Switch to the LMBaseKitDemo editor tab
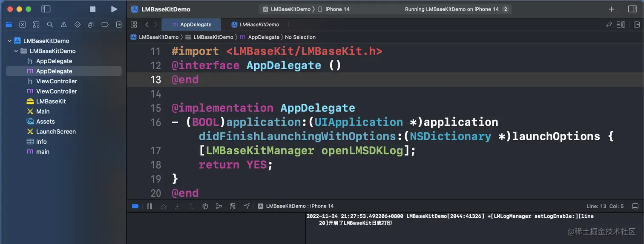This screenshot has height=244, width=644. pyautogui.click(x=255, y=25)
